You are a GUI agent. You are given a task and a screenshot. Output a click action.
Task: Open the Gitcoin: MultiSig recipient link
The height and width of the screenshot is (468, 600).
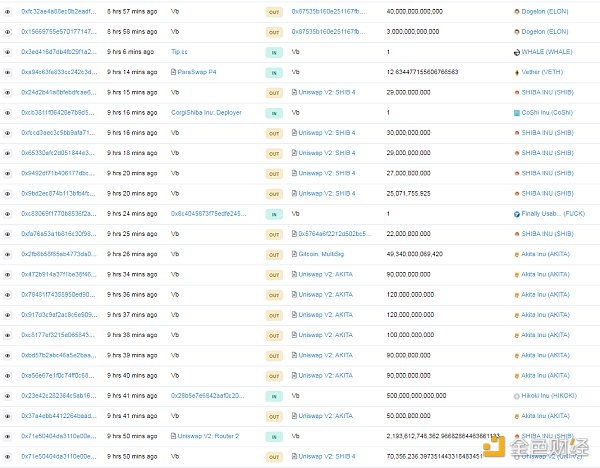[x=321, y=254]
